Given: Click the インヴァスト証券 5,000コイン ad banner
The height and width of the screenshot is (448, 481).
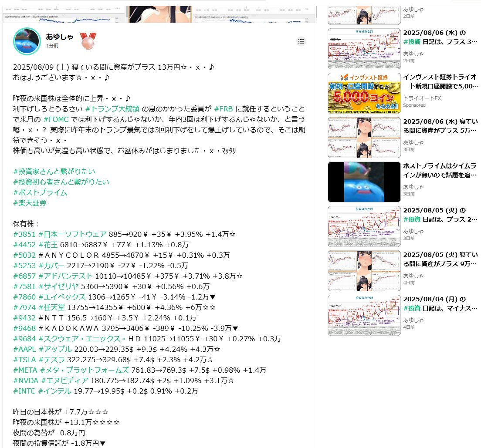Looking at the screenshot, I should [364, 93].
